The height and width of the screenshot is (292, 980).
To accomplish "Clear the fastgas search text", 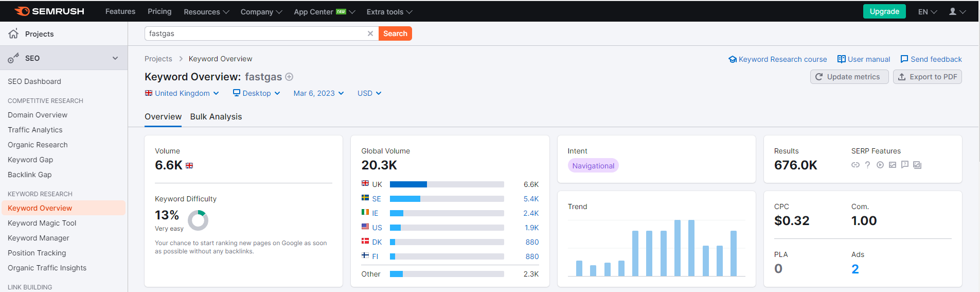I will tap(370, 33).
